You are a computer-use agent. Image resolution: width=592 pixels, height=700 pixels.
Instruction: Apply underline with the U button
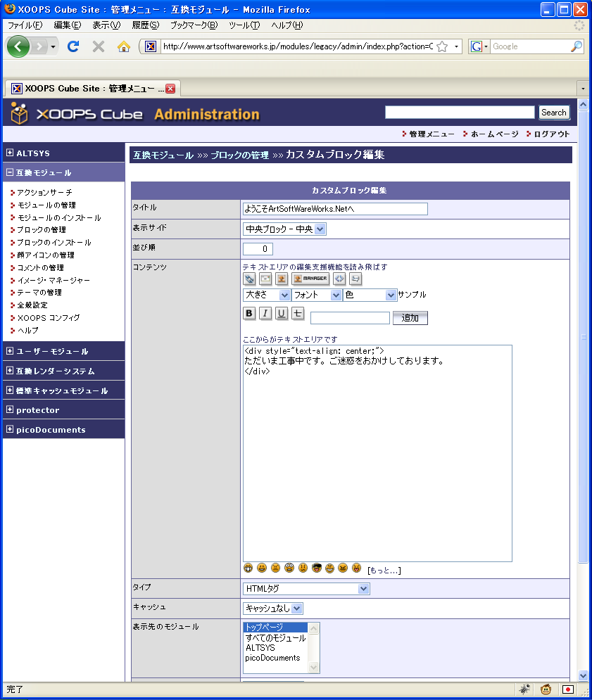point(282,314)
